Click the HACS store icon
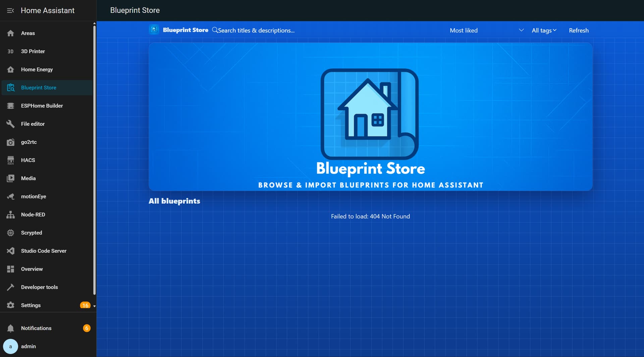Screen dimensions: 644x357 pyautogui.click(x=10, y=160)
